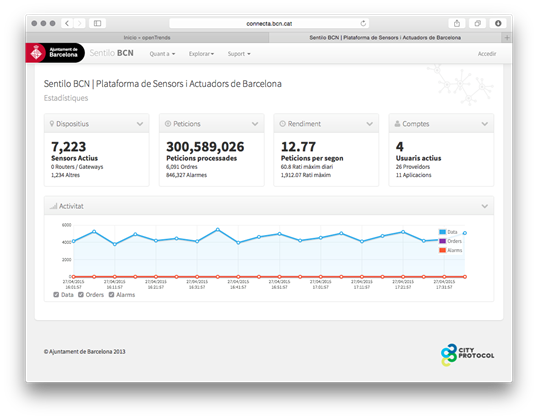Toggle the Orders checkbox under chart
The image size is (538, 419).
point(81,295)
